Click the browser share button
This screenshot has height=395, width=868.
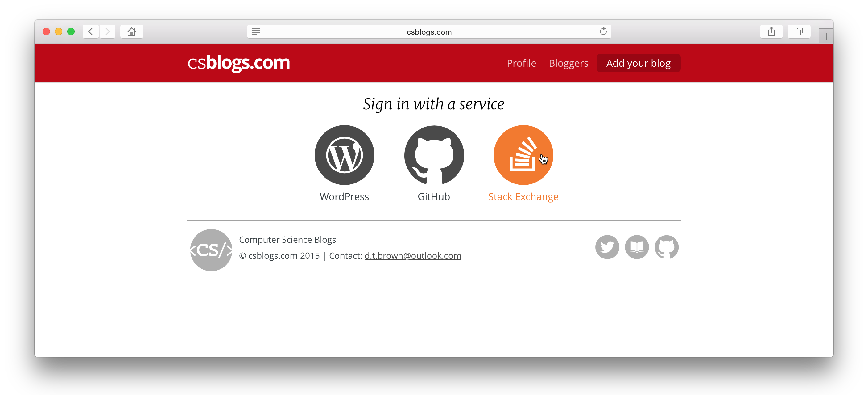[772, 32]
